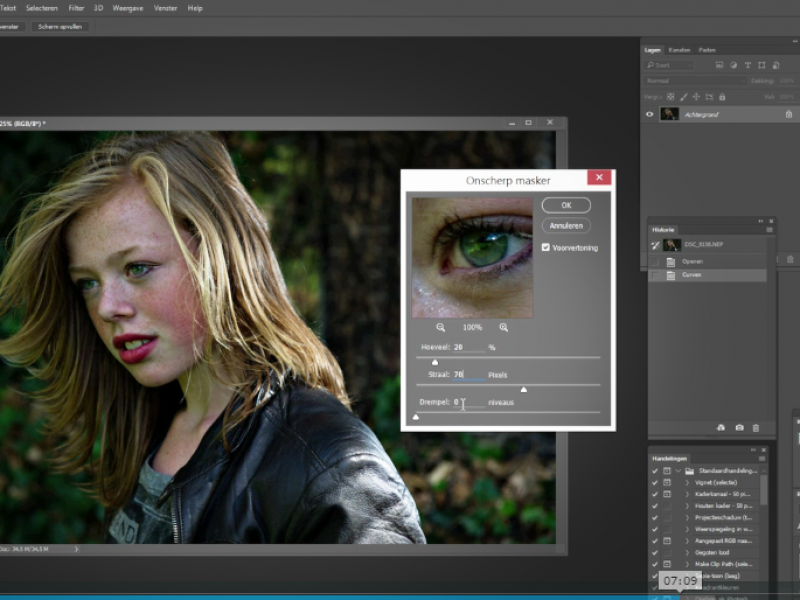This screenshot has height=600, width=800.
Task: Uncheck the Voorvertoning checkbox
Action: point(545,247)
